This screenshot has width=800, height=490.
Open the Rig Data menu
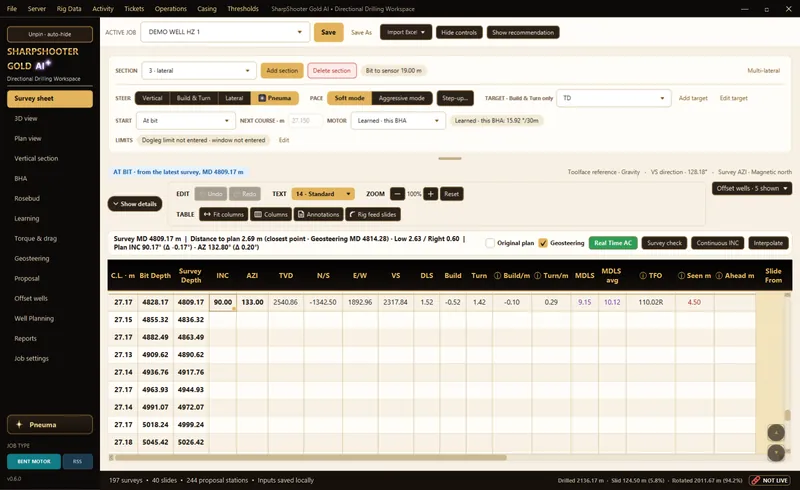coord(69,9)
